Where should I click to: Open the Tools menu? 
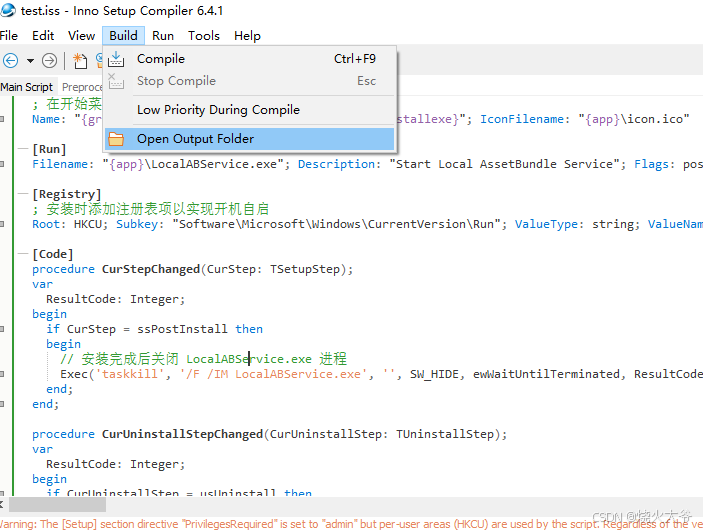204,36
